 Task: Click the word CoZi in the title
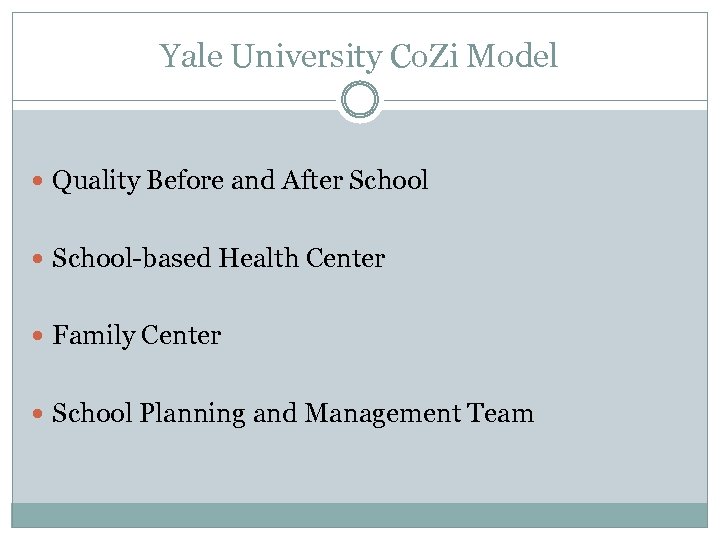click(423, 56)
